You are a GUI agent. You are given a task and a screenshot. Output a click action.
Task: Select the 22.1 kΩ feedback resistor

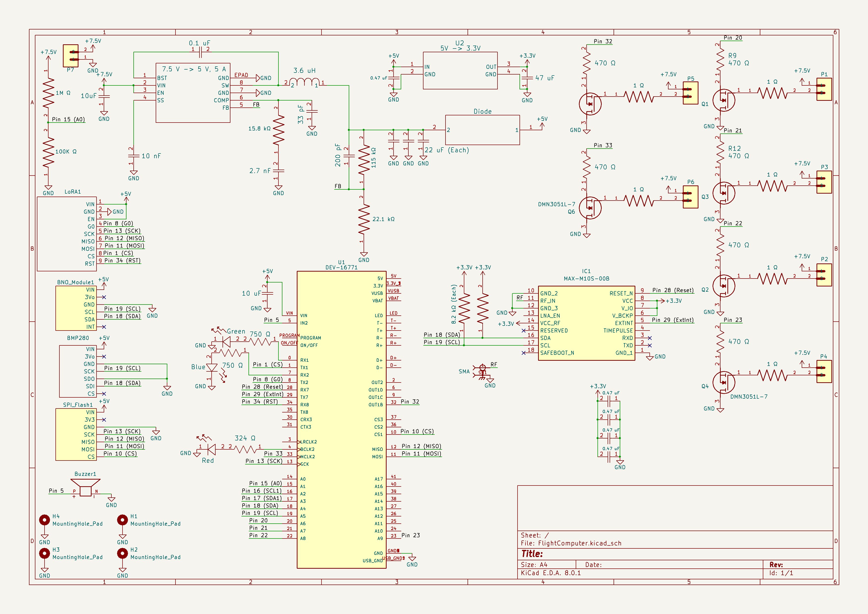364,219
